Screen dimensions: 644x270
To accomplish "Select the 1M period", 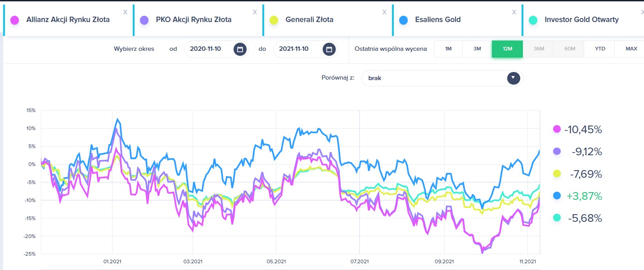I will [x=448, y=49].
